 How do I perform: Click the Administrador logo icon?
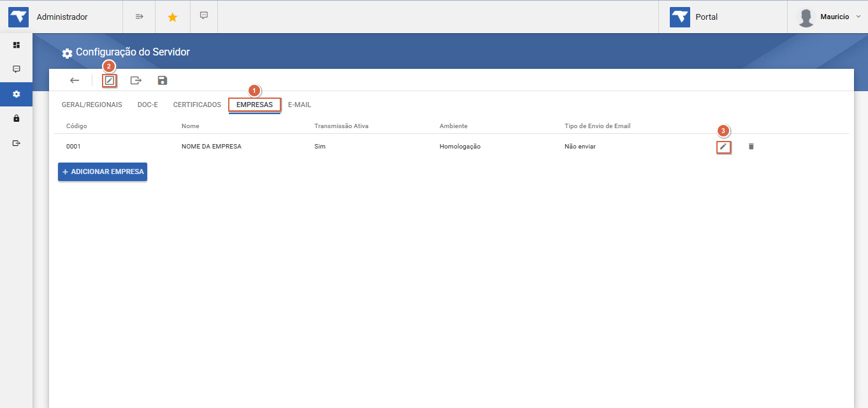[18, 17]
